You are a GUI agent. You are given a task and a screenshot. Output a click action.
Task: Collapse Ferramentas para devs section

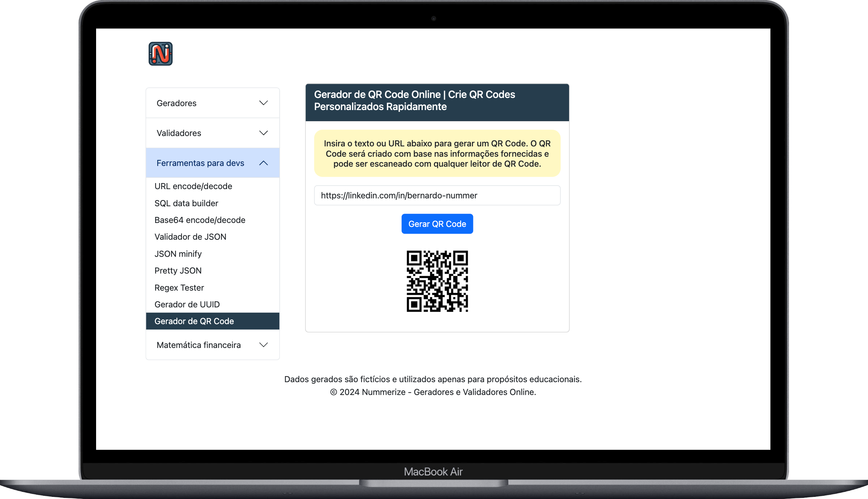212,163
